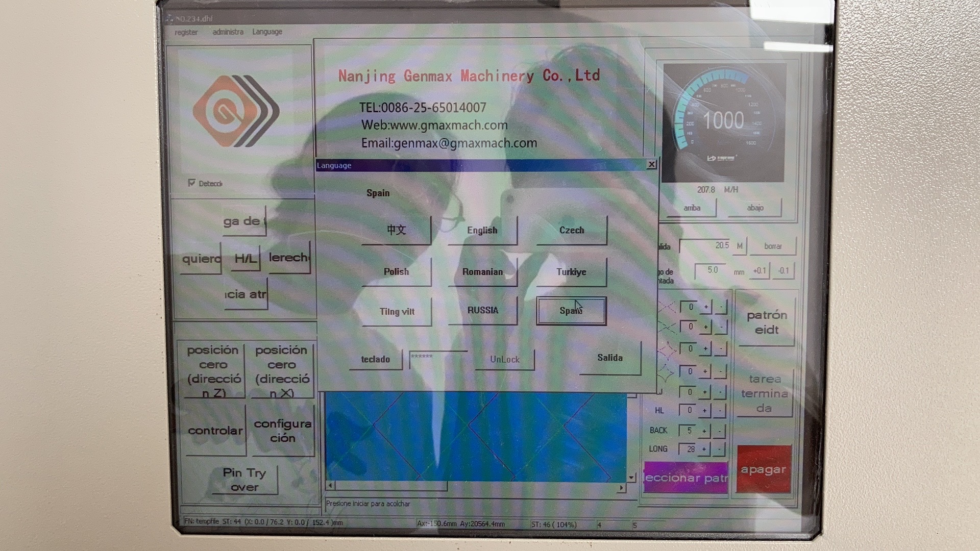Increase the HL value with plus
This screenshot has width=980, height=551.
704,411
